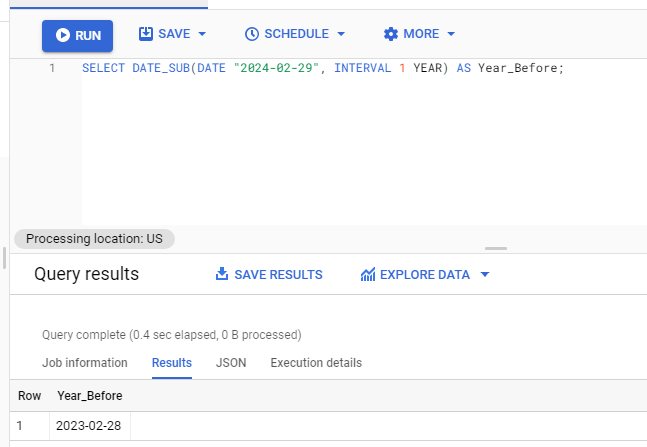The width and height of the screenshot is (647, 447).
Task: Click the save disk icon
Action: (146, 34)
